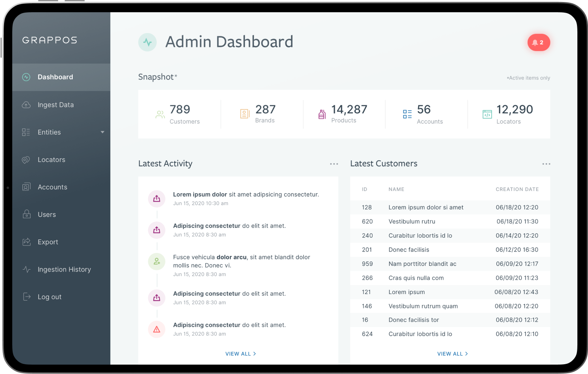This screenshot has height=374, width=588.
Task: Click the CREATION DATE column header
Action: tap(517, 189)
